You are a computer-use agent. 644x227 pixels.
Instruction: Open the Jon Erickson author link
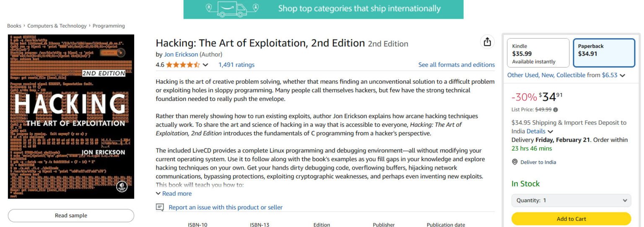(181, 54)
